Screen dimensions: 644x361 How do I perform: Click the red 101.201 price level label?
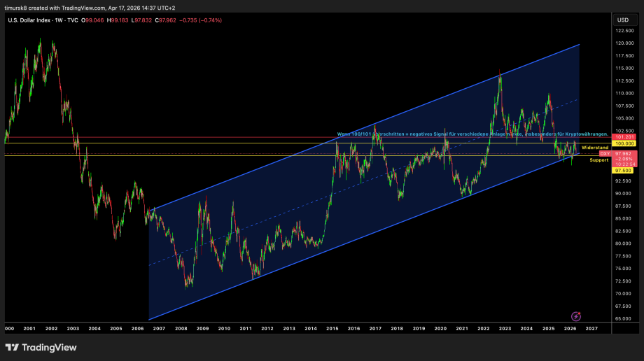pos(623,137)
